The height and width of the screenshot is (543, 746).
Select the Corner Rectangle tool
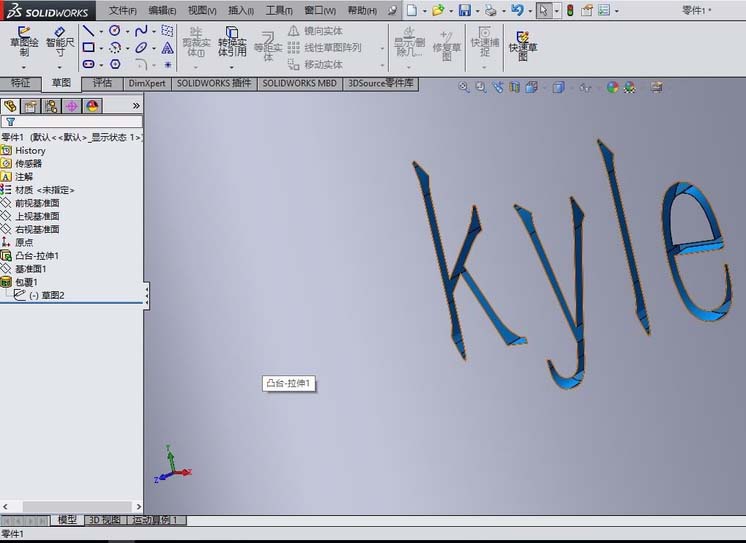[88, 48]
